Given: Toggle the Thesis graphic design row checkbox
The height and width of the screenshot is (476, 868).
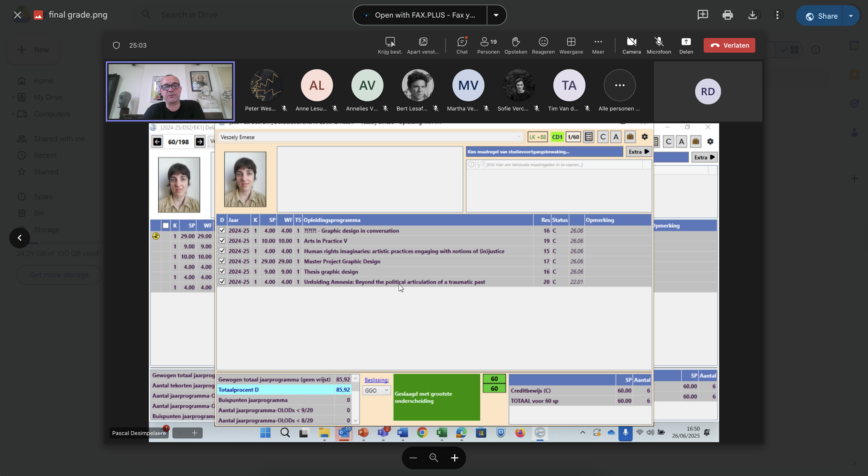Looking at the screenshot, I should (222, 271).
